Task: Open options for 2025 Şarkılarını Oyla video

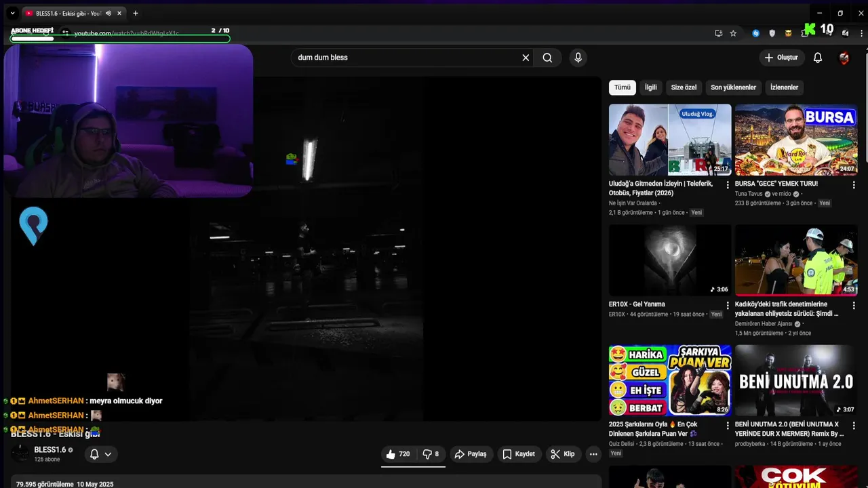Action: [728, 425]
